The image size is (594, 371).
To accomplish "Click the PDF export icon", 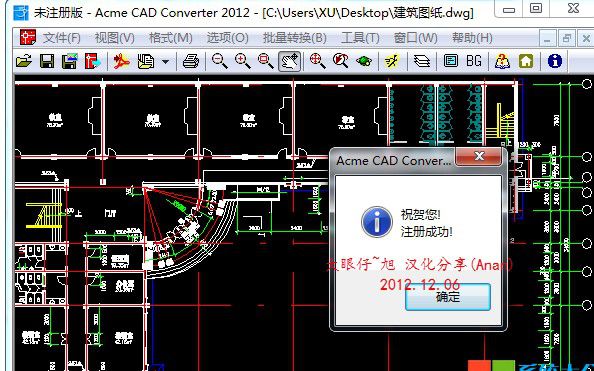I will pos(121,61).
